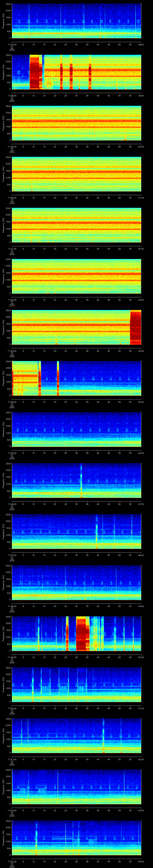Click the spectrogram panel starting at 17:53:00
Image resolution: width=153 pixels, height=868 pixels.
point(77,838)
